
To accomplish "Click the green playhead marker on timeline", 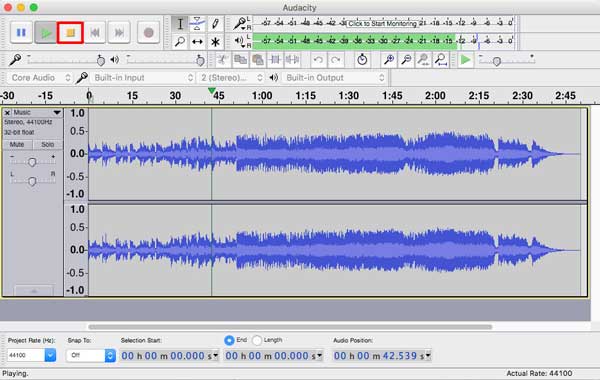I will click(212, 91).
